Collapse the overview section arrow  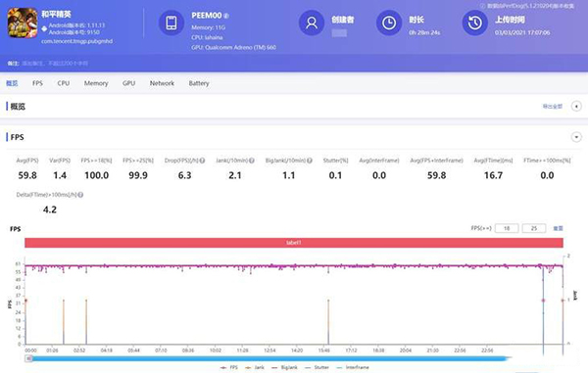pyautogui.click(x=576, y=107)
